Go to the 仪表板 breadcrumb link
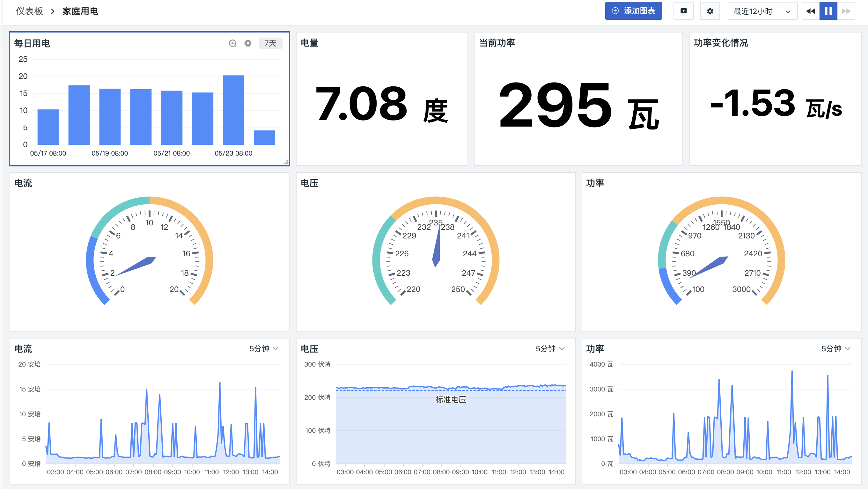 pyautogui.click(x=30, y=11)
